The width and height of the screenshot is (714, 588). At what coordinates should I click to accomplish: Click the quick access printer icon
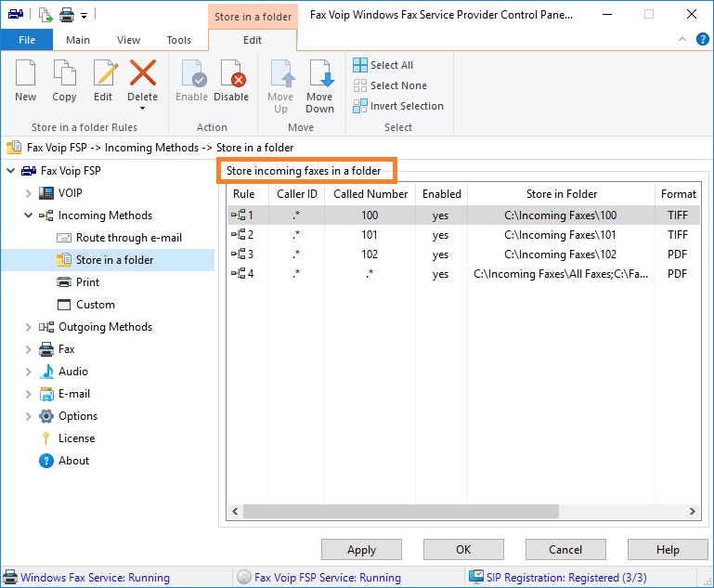tap(67, 16)
